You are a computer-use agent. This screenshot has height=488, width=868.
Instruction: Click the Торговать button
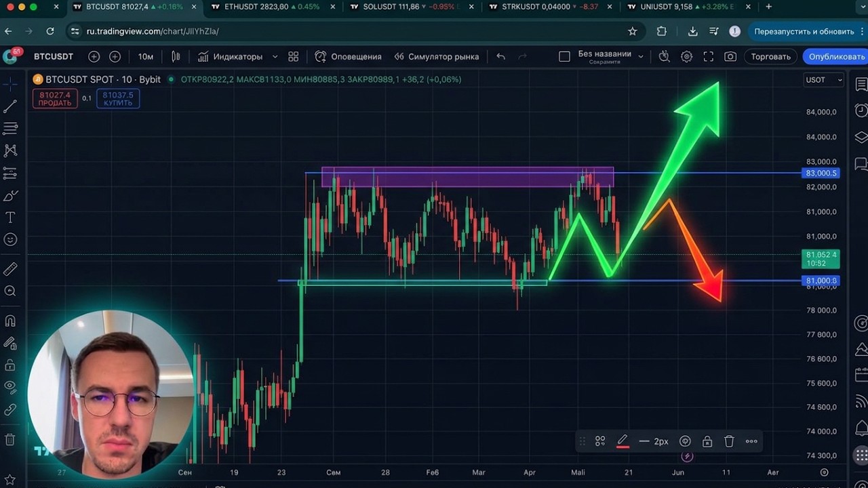(x=770, y=56)
